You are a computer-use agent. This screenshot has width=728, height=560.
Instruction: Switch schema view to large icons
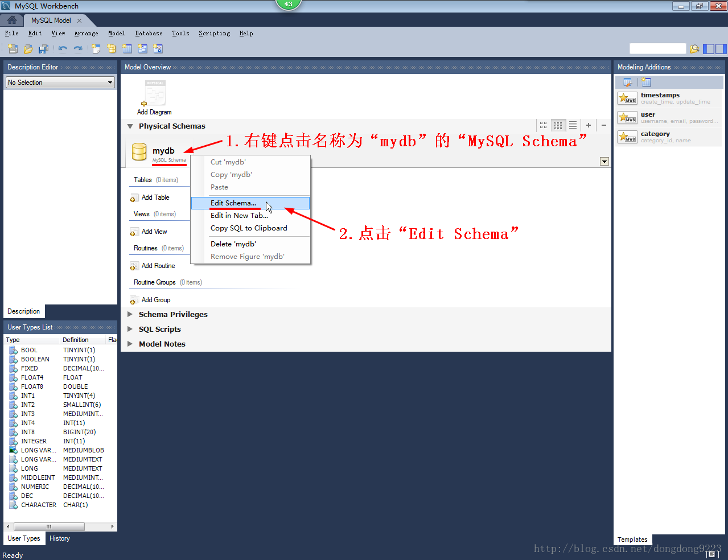point(543,125)
